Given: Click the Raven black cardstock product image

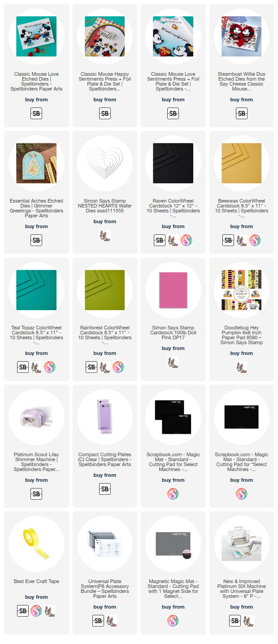Looking at the screenshot, I should coord(173,163).
